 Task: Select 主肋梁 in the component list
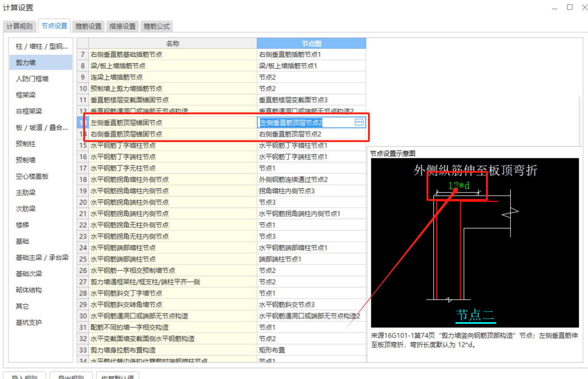click(x=41, y=192)
